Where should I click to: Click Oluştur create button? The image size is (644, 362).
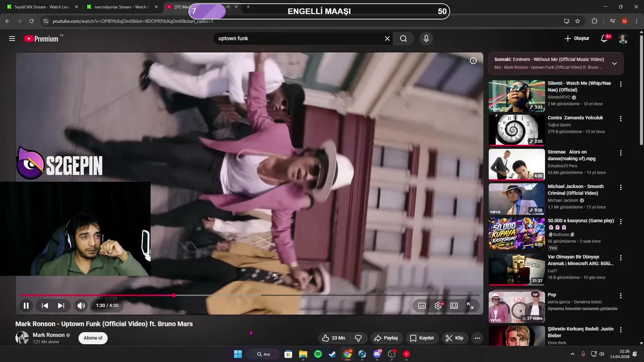(577, 39)
